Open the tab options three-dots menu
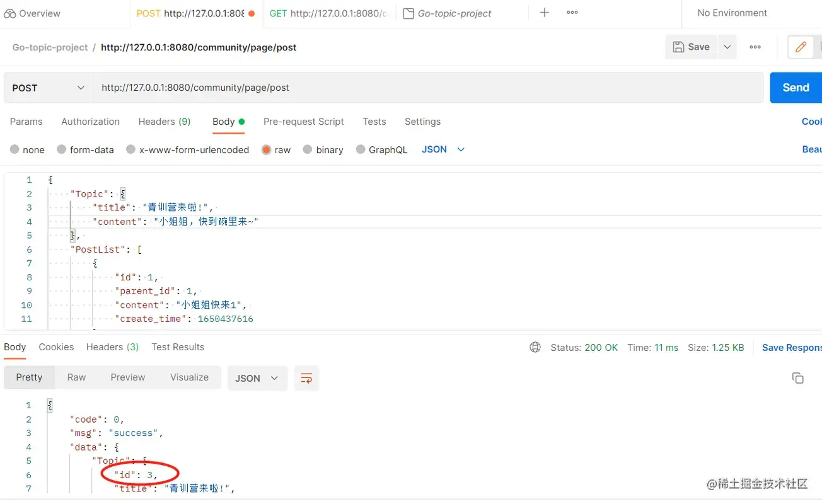822x504 pixels. (x=572, y=13)
